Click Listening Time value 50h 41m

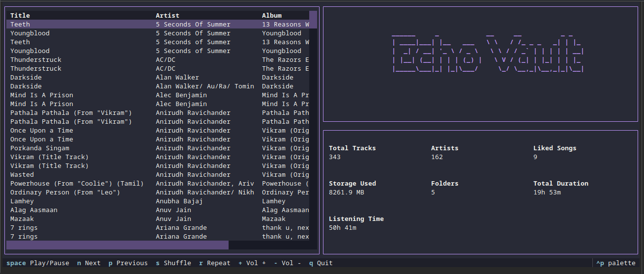(x=343, y=227)
